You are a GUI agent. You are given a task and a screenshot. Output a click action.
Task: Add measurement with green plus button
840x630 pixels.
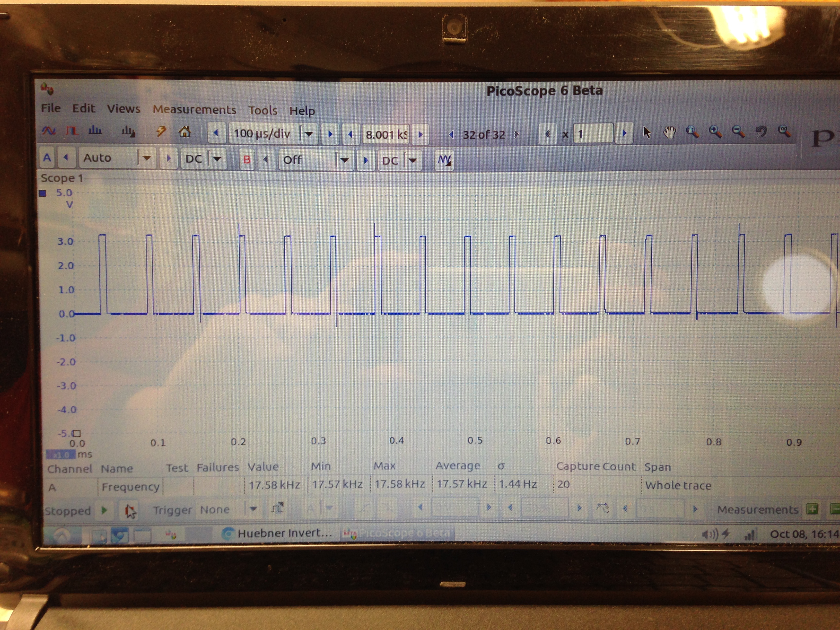click(812, 509)
